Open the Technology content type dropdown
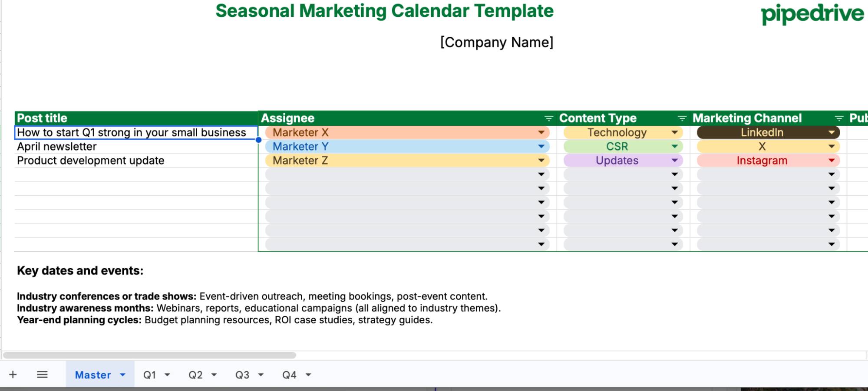868x391 pixels. point(674,132)
